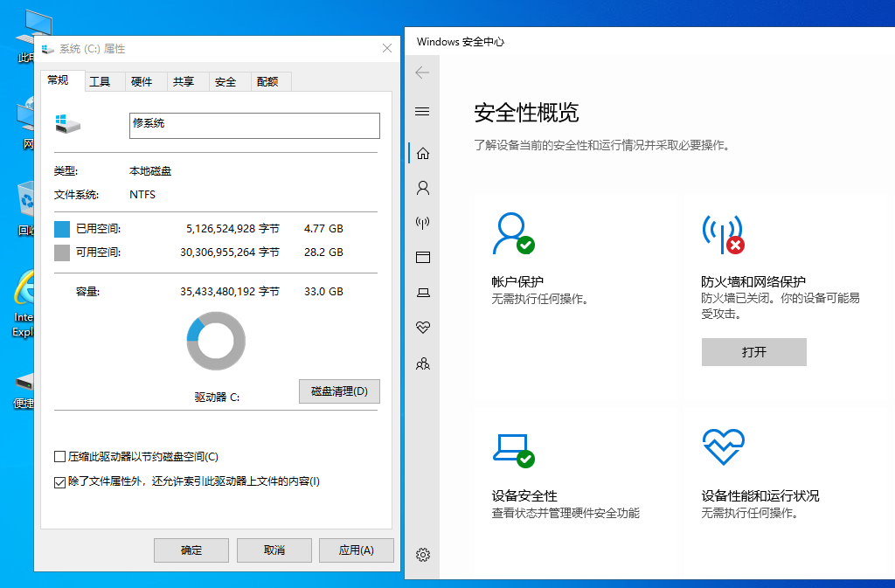The height and width of the screenshot is (588, 895).
Task: Open App and browser control sidebar icon
Action: 423,257
